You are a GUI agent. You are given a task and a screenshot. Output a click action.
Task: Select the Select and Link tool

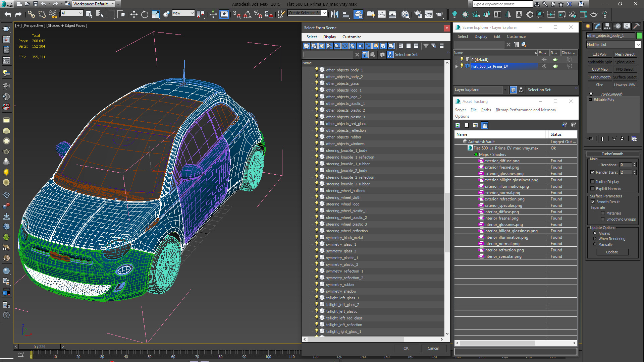(31, 14)
